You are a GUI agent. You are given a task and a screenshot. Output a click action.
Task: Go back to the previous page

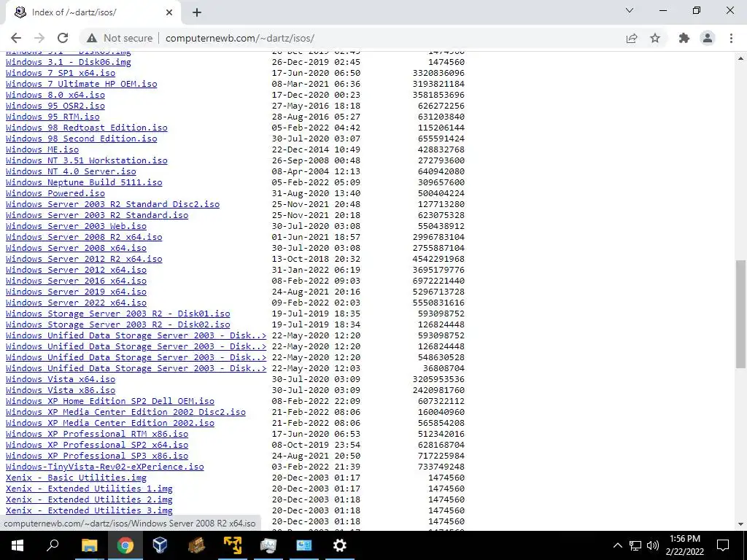coord(16,38)
